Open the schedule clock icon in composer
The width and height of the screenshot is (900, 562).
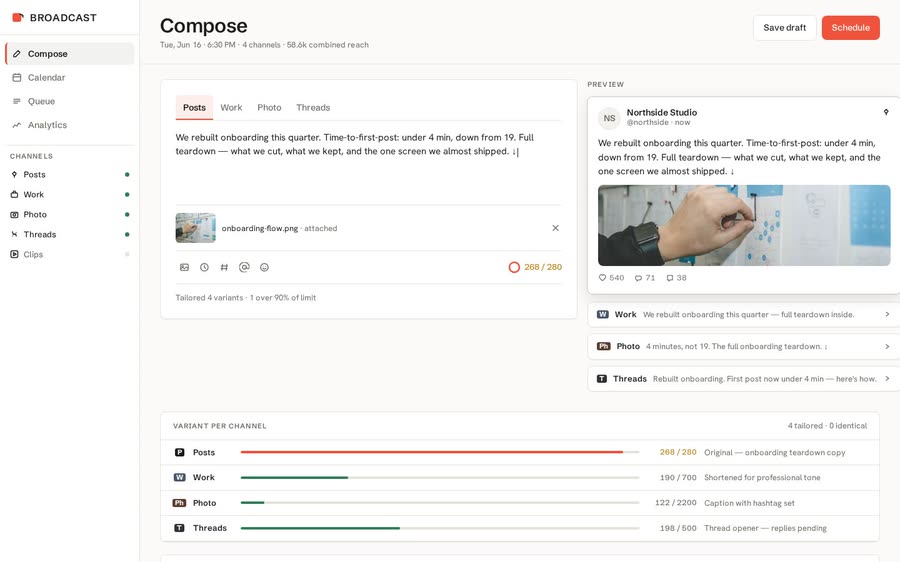(204, 267)
